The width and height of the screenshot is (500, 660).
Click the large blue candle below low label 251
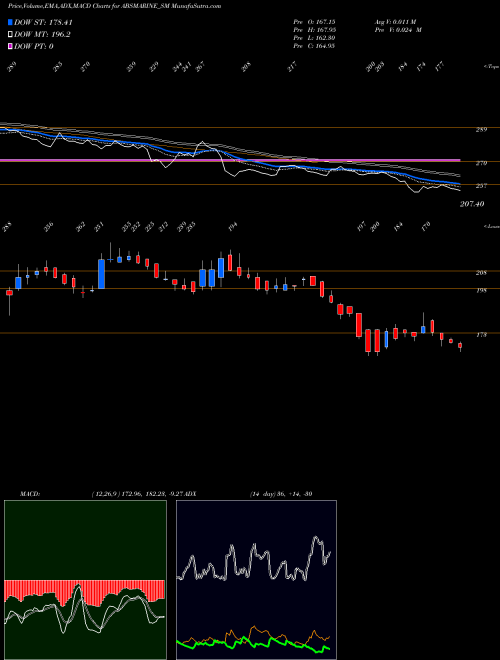pyautogui.click(x=101, y=274)
